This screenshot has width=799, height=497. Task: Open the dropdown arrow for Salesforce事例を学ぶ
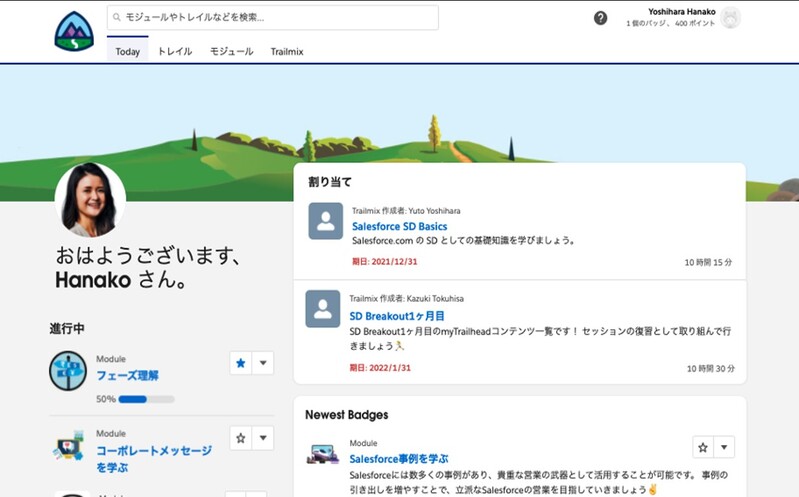click(x=725, y=447)
